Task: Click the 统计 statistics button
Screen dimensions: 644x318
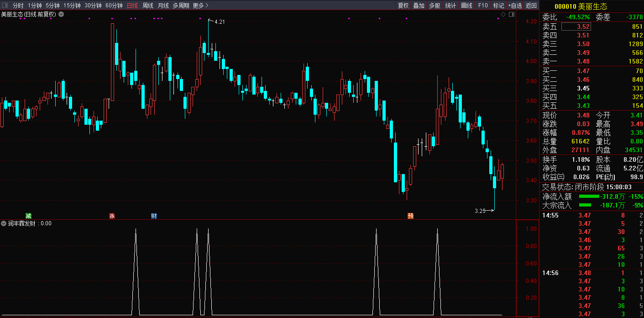Action: pos(450,5)
